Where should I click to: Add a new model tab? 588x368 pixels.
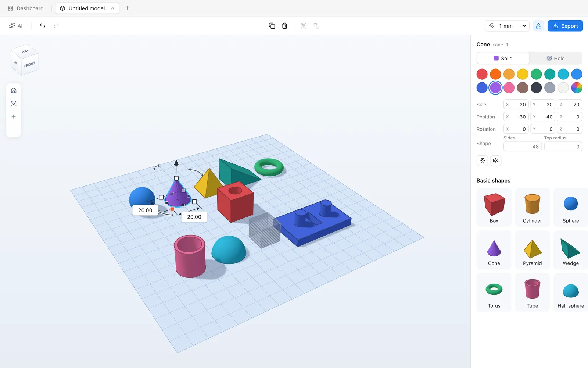point(127,8)
